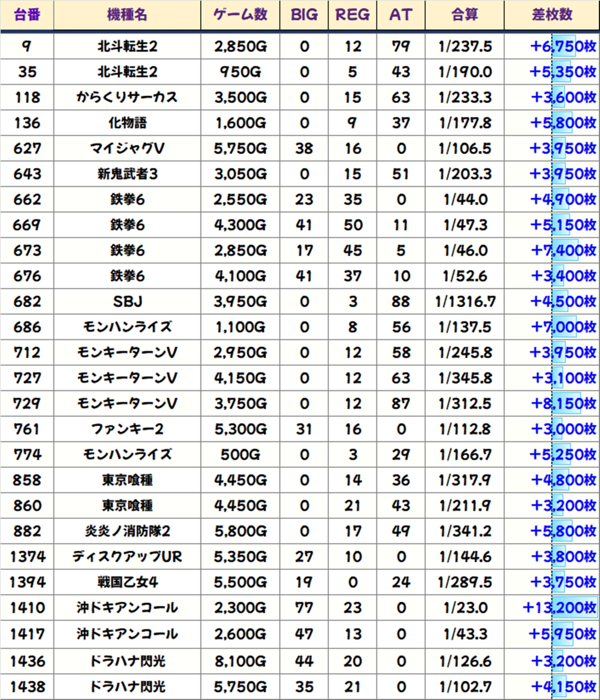Select the 炎炎ノ消防隊2 machine name cell
This screenshot has width=600, height=700.
coord(127,531)
